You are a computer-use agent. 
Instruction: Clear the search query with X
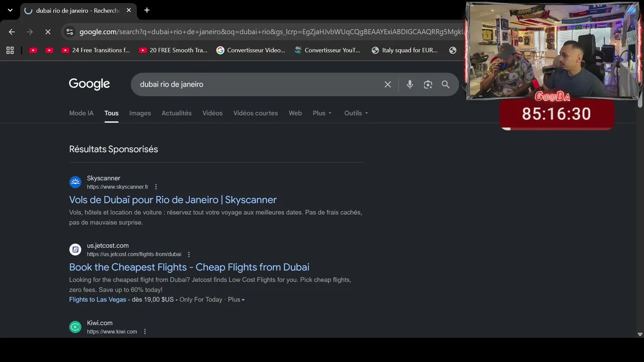tap(388, 84)
